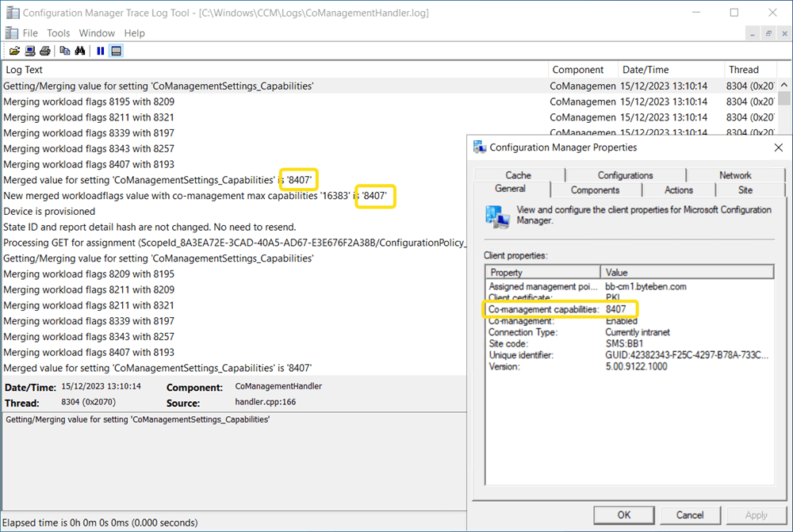Click the CMTrace app icon in the title bar
The width and height of the screenshot is (793, 532).
click(x=12, y=13)
